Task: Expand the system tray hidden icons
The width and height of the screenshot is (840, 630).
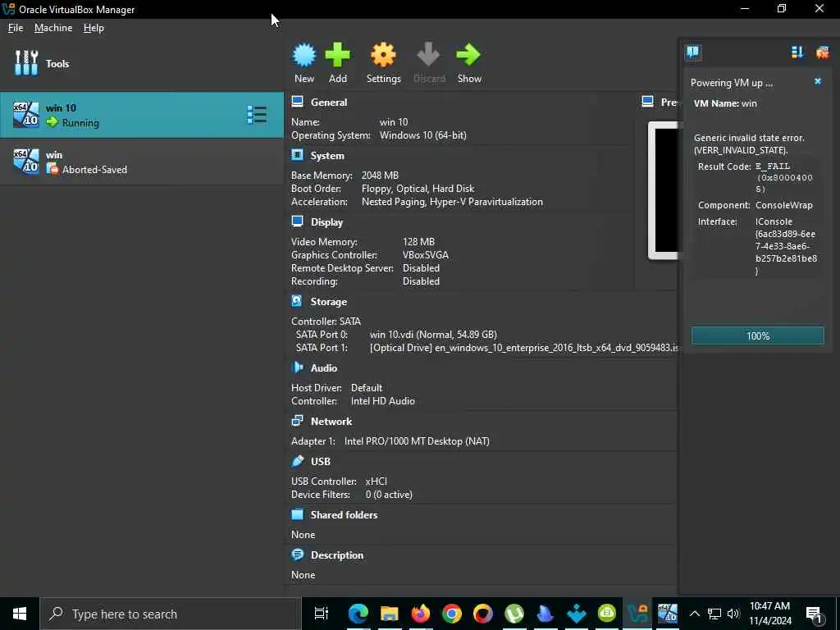Action: (x=694, y=614)
